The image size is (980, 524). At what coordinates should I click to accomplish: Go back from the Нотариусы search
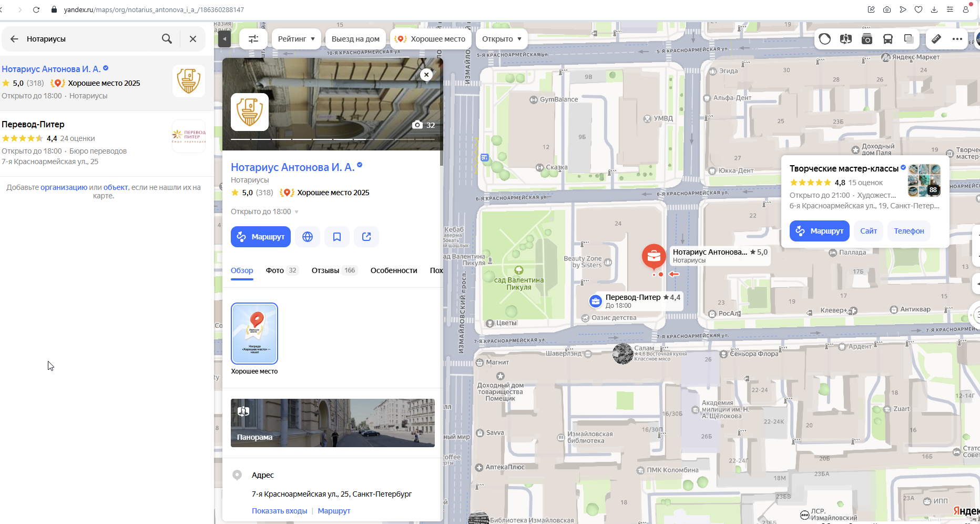click(x=14, y=39)
